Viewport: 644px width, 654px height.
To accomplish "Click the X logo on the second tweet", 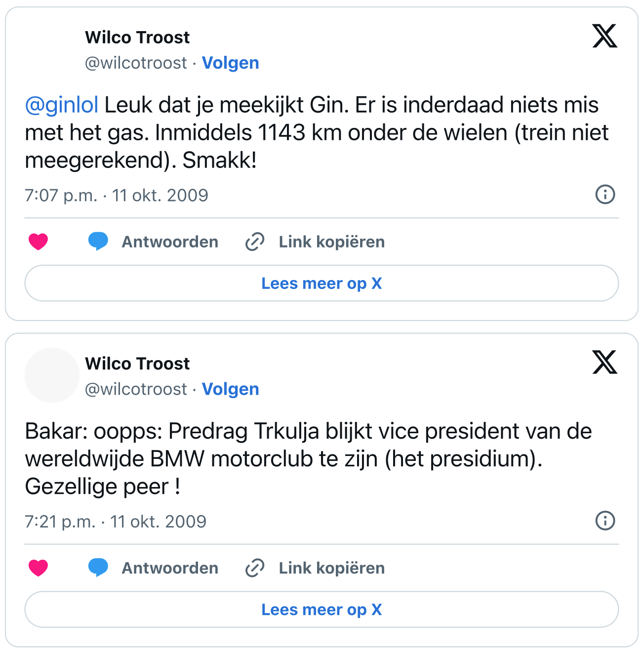I will click(605, 362).
